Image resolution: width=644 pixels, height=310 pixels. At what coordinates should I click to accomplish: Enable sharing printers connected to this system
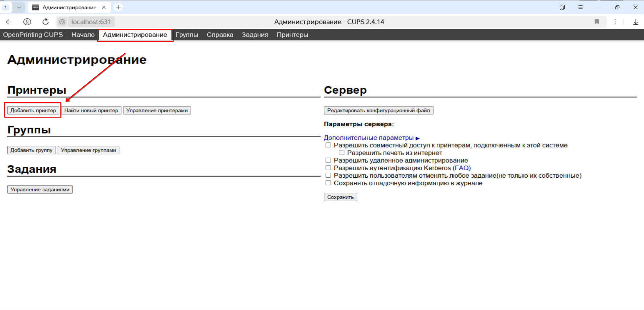(x=328, y=145)
